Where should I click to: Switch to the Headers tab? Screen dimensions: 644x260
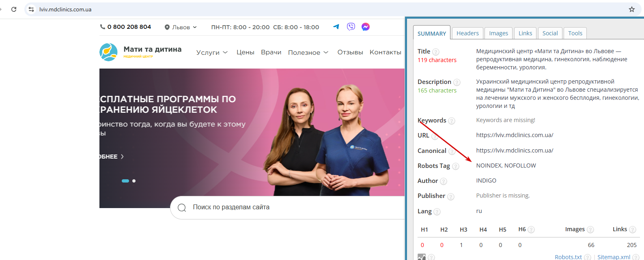467,33
